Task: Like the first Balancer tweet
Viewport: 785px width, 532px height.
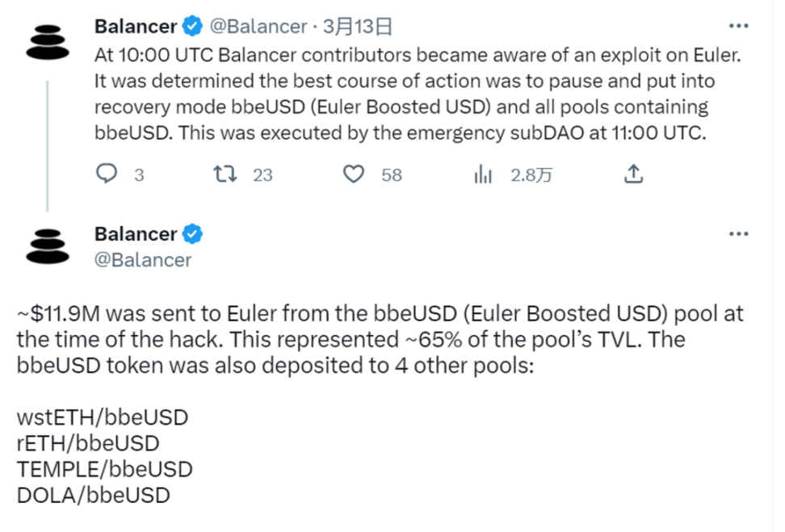Action: pos(354,174)
